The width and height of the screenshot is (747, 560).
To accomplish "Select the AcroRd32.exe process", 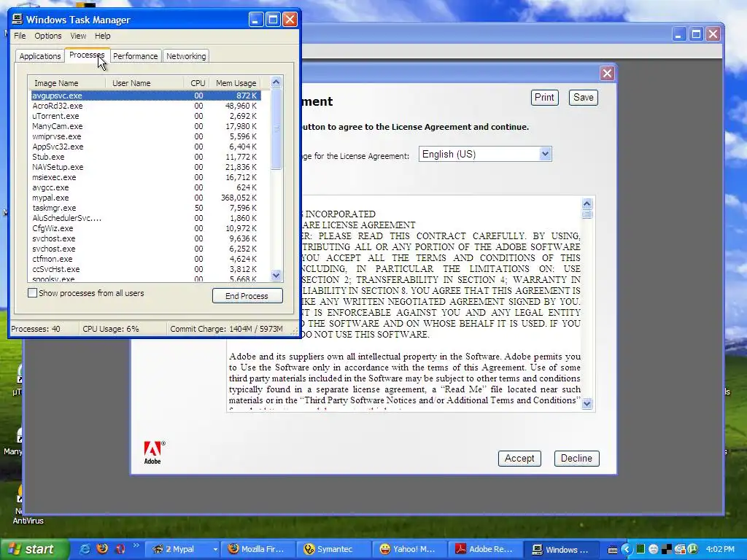I will pos(145,106).
